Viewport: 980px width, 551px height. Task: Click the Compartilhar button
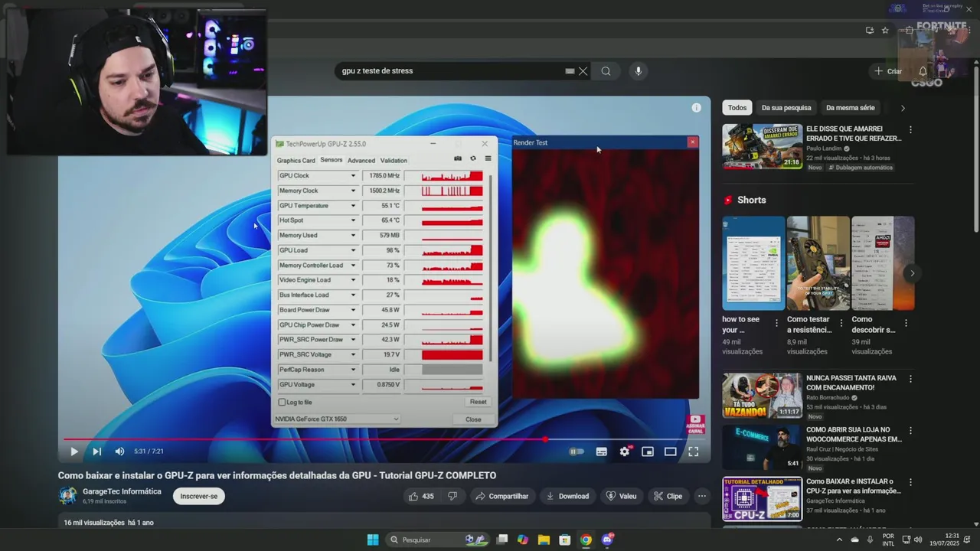502,496
